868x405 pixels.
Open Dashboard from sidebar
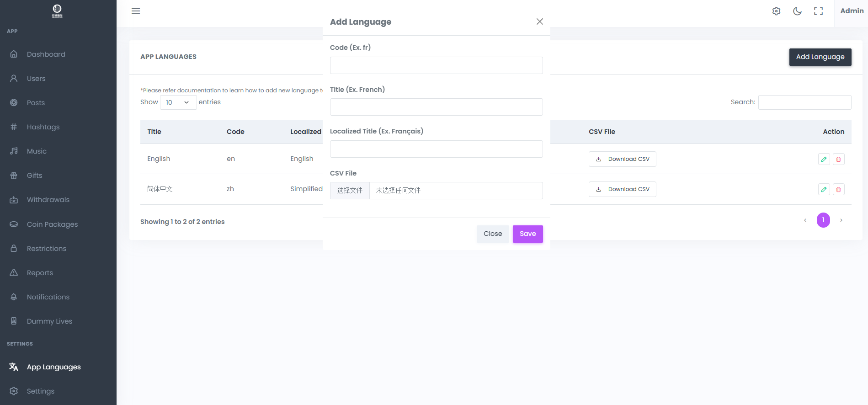46,54
